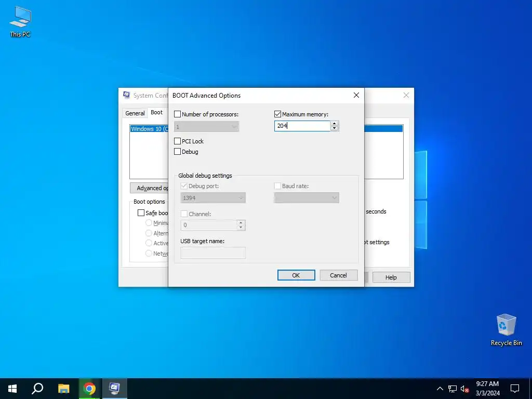Decrease maximum memory with down arrow
Viewport: 532px width, 399px height.
pyautogui.click(x=335, y=128)
